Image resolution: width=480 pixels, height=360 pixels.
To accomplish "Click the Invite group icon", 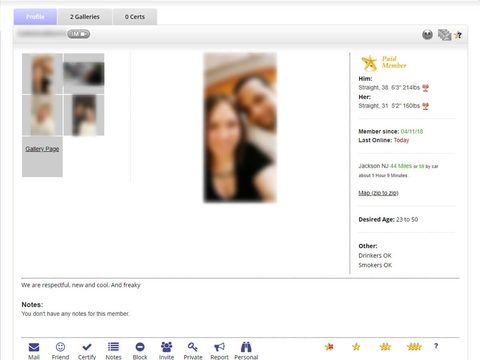I will click(x=166, y=347).
